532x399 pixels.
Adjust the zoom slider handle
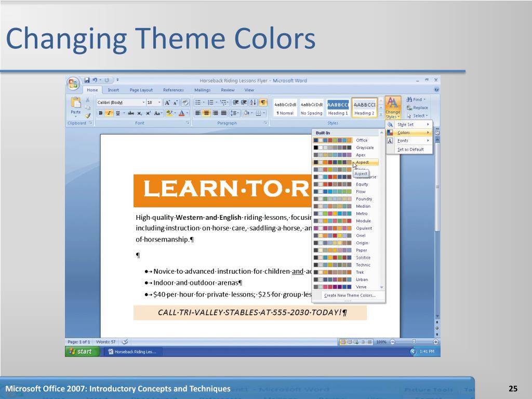pyautogui.click(x=414, y=342)
